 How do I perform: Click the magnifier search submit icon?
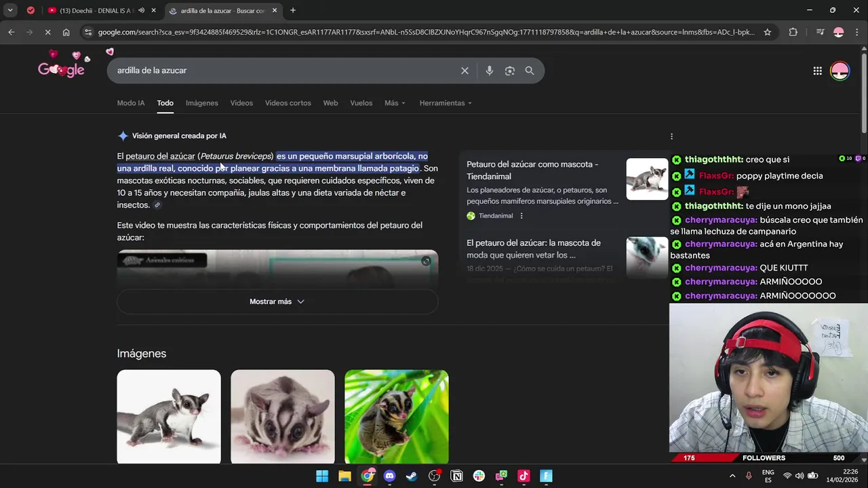click(x=530, y=70)
